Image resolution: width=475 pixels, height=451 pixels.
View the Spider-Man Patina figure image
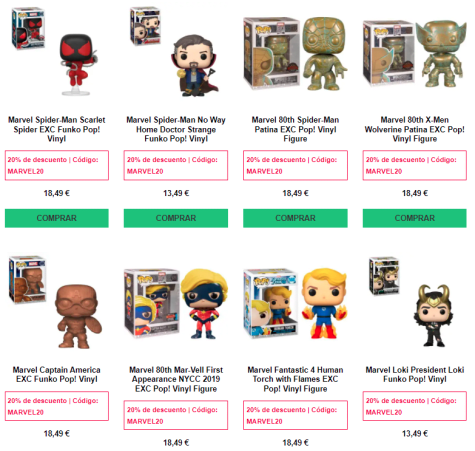click(295, 53)
